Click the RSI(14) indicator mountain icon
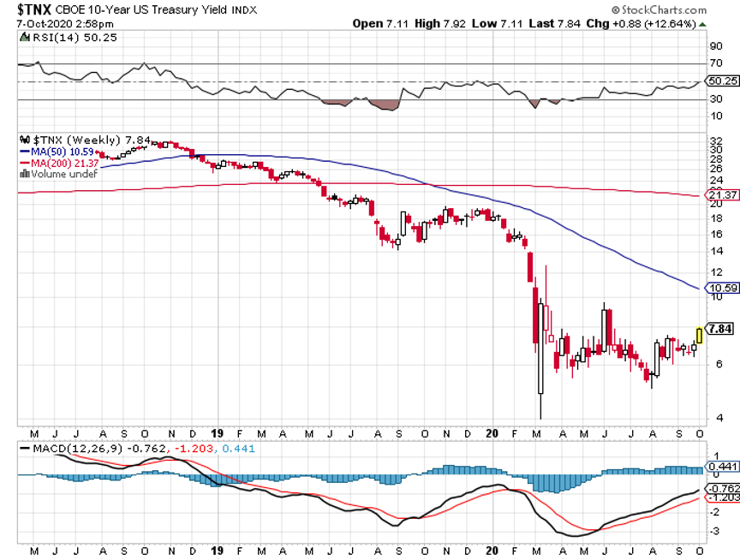Screen dimensions: 740x560 [x=23, y=37]
